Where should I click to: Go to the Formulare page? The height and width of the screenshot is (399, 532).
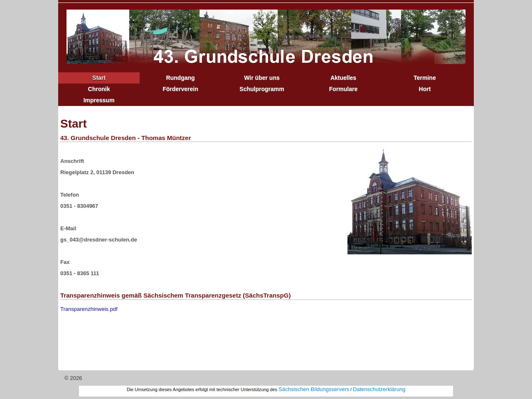click(x=343, y=89)
